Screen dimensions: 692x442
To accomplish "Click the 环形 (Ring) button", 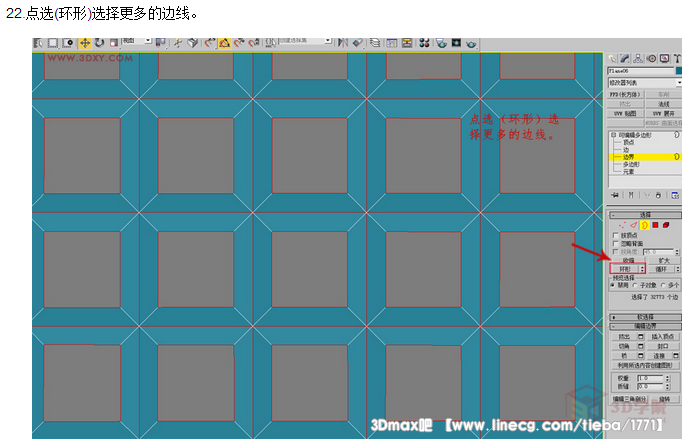I will point(625,269).
